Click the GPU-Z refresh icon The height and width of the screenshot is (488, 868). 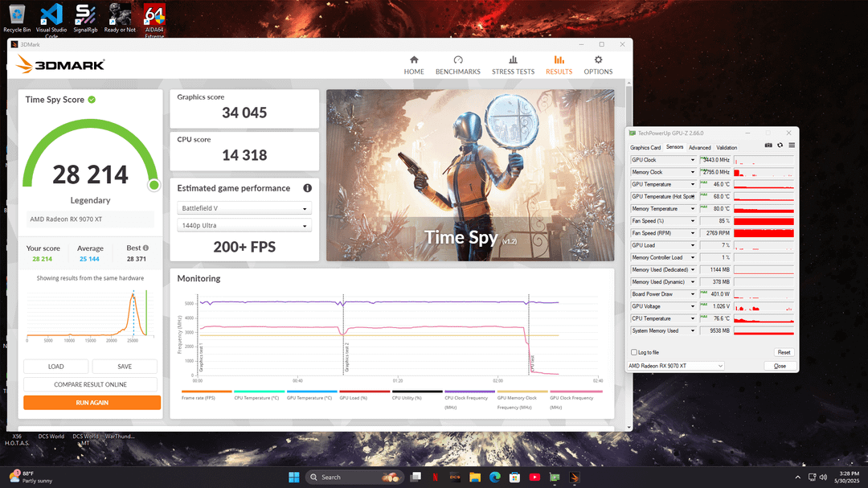tap(780, 146)
